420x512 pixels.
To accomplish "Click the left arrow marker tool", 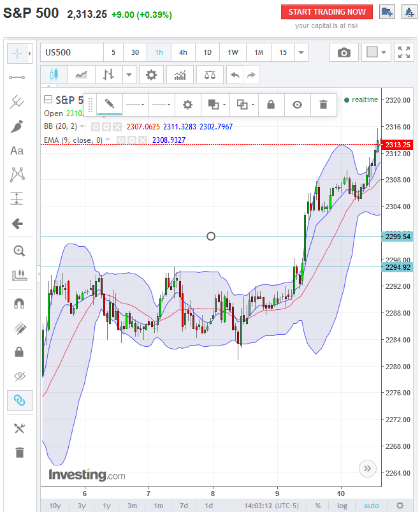I will [17, 224].
